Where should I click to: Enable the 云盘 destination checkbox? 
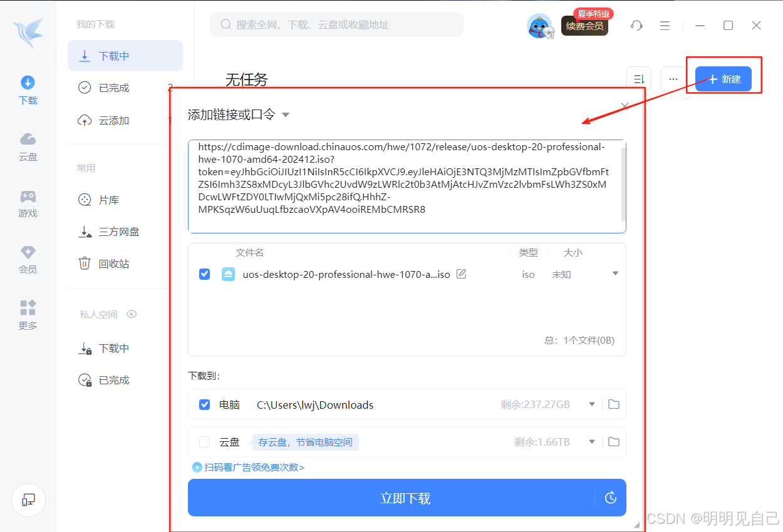204,442
